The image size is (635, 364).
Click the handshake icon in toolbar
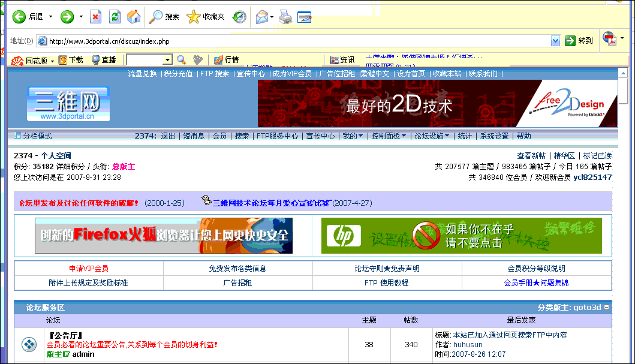click(x=198, y=60)
